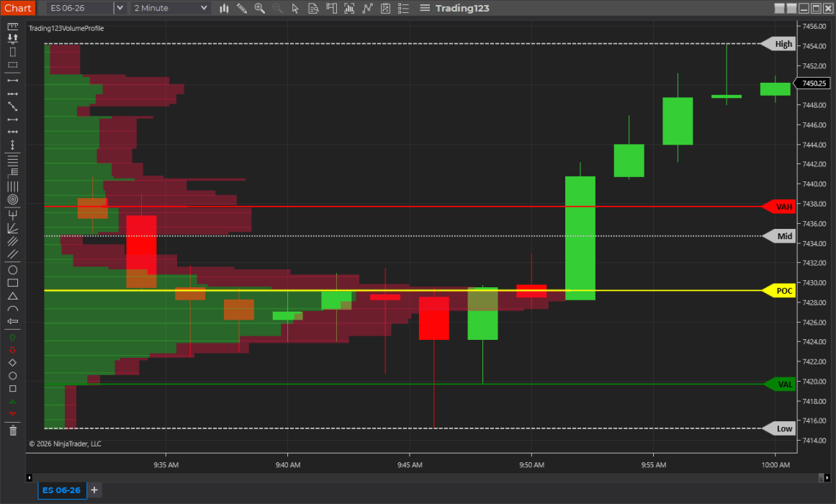The width and height of the screenshot is (836, 504).
Task: Click the horizontal scrollbar left arrow
Action: click(30, 478)
